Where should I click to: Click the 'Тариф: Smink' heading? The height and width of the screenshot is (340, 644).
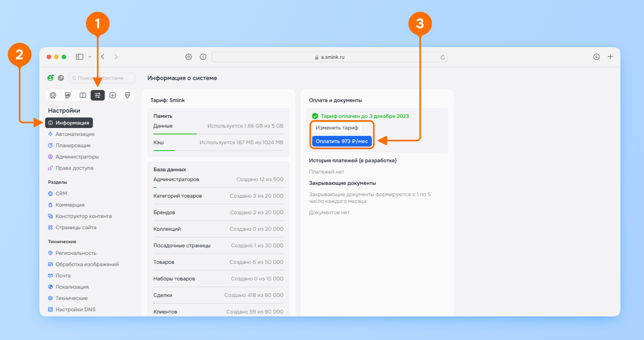tap(168, 101)
